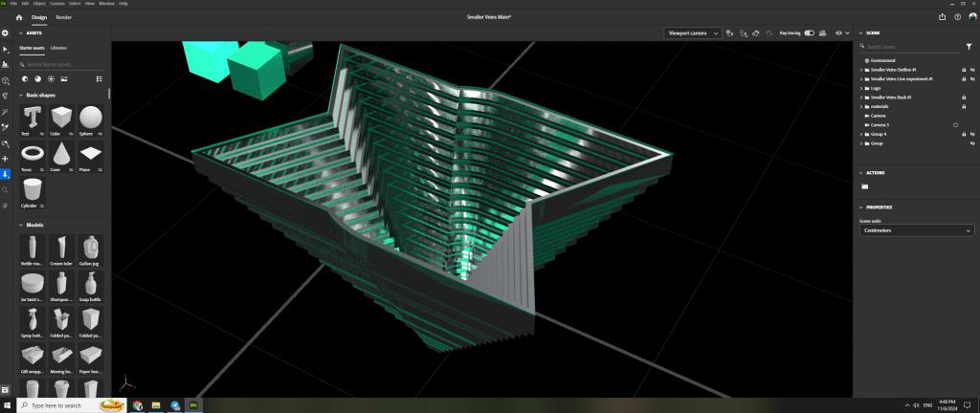Select the Magic Wand tool
The height and width of the screenshot is (413, 980).
6,112
